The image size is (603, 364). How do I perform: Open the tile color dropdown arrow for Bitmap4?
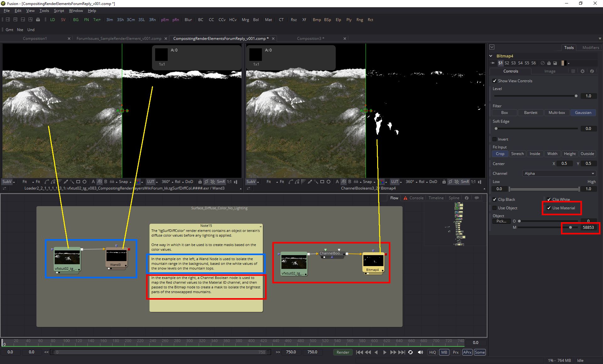coord(568,63)
